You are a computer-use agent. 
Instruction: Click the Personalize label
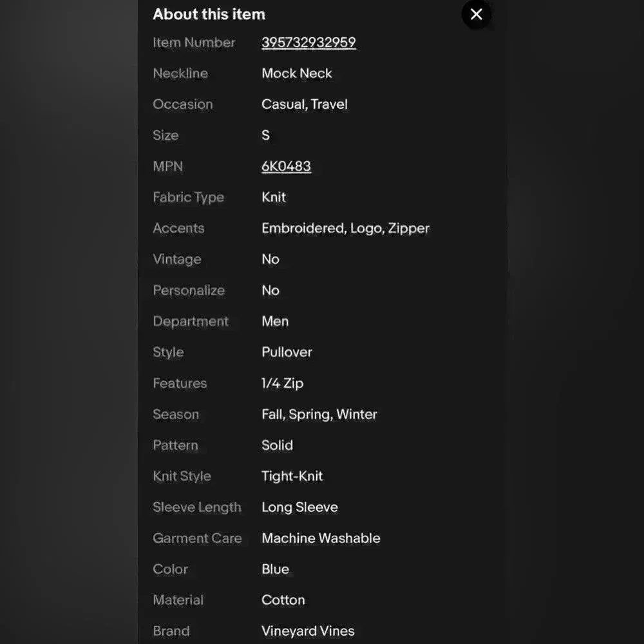189,290
